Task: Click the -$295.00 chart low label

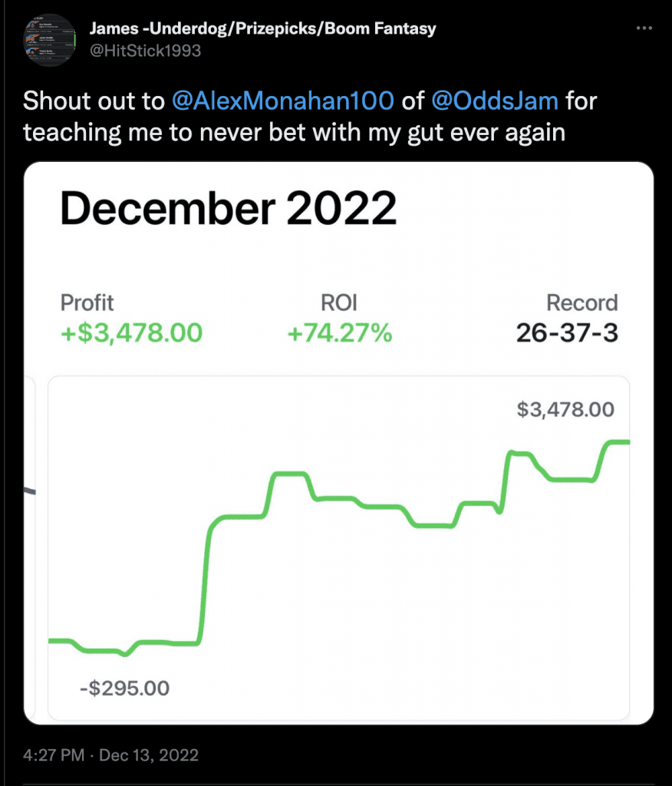Action: tap(125, 689)
